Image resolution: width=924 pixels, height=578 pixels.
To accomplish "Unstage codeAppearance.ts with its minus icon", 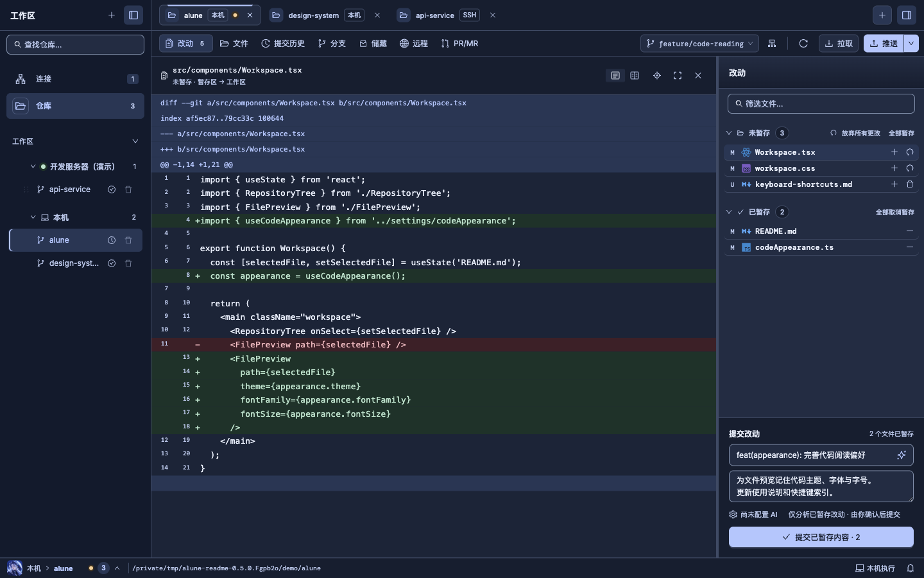I will pos(910,247).
